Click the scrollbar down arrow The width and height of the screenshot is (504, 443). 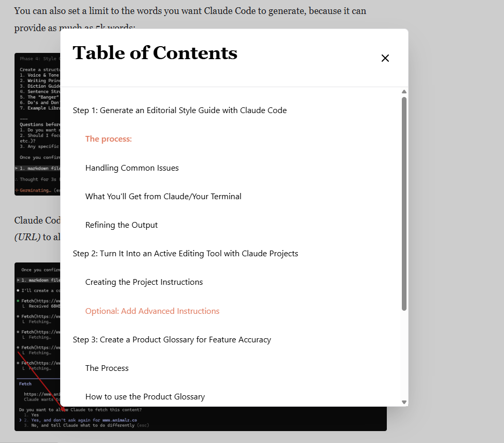point(404,402)
